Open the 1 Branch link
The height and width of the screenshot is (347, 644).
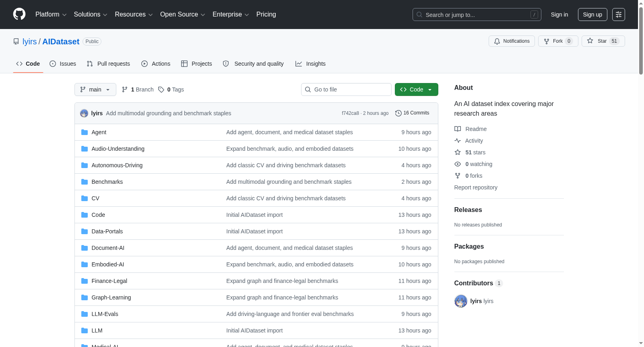138,89
